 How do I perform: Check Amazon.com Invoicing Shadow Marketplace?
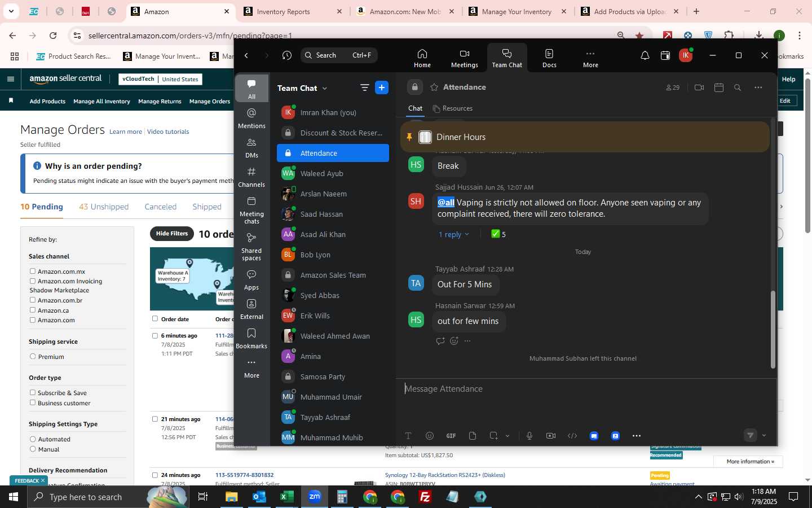click(x=33, y=281)
